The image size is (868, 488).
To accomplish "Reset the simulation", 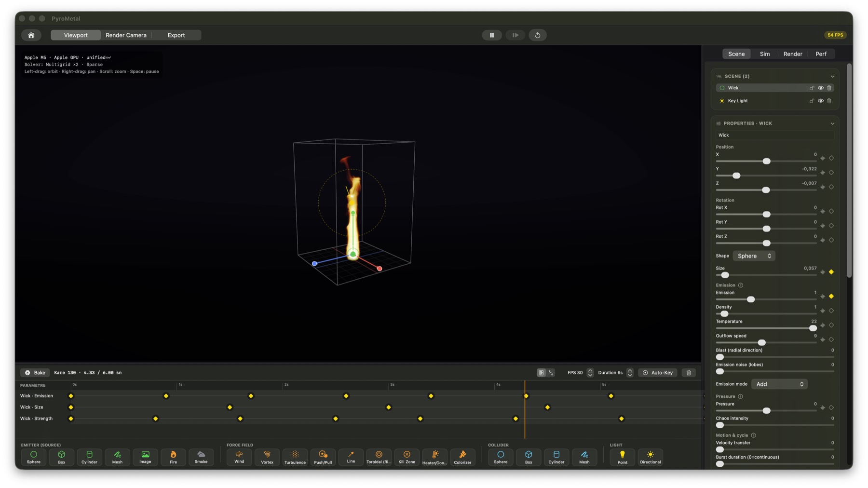I will point(538,35).
